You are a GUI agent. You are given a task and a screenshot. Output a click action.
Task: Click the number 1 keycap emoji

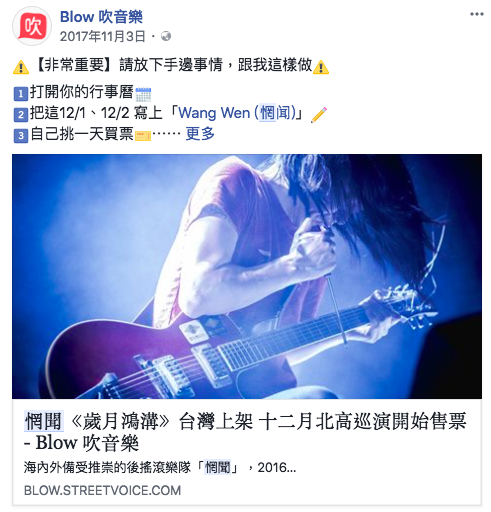(x=21, y=94)
